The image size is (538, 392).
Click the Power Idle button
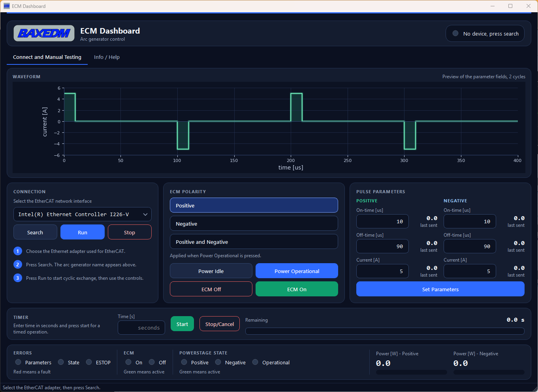click(211, 271)
